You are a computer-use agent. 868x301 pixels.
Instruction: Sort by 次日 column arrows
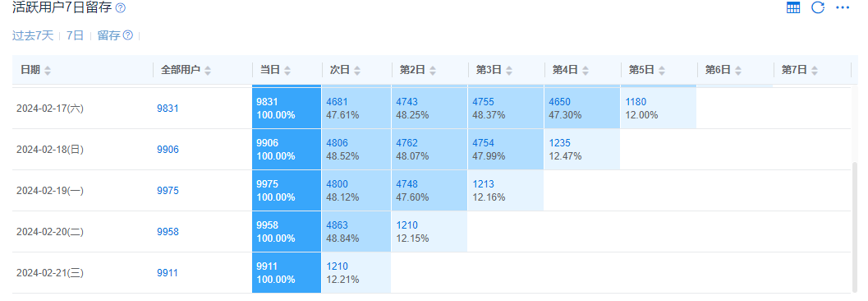pyautogui.click(x=357, y=71)
